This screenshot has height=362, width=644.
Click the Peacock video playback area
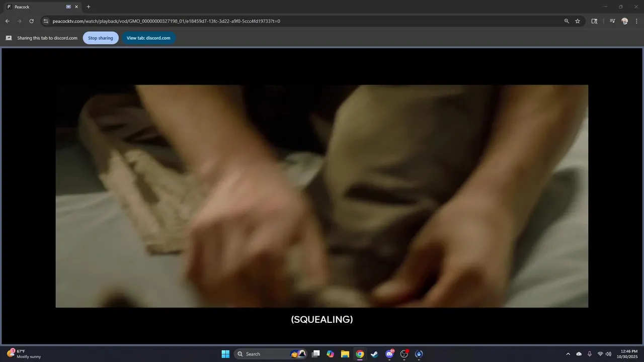coord(322,196)
